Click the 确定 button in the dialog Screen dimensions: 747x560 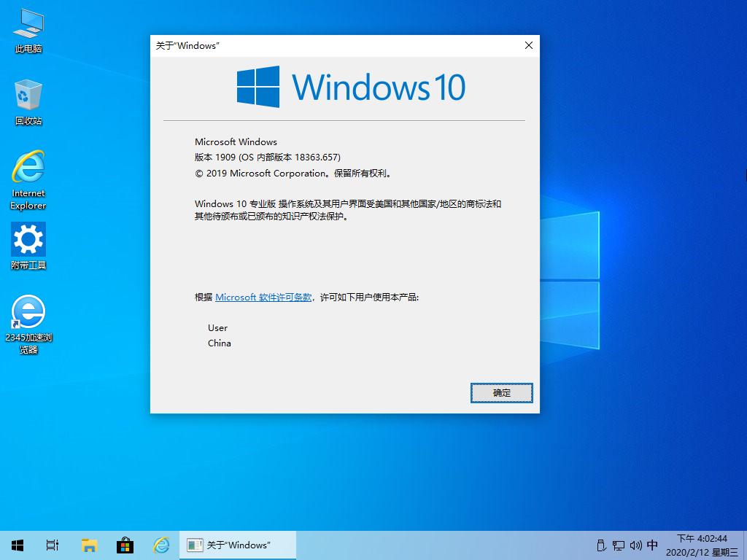502,393
